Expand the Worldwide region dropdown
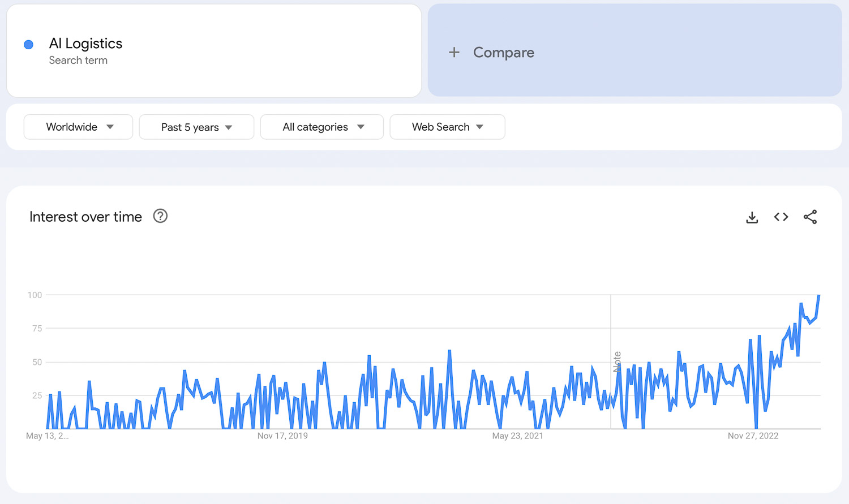 click(79, 127)
